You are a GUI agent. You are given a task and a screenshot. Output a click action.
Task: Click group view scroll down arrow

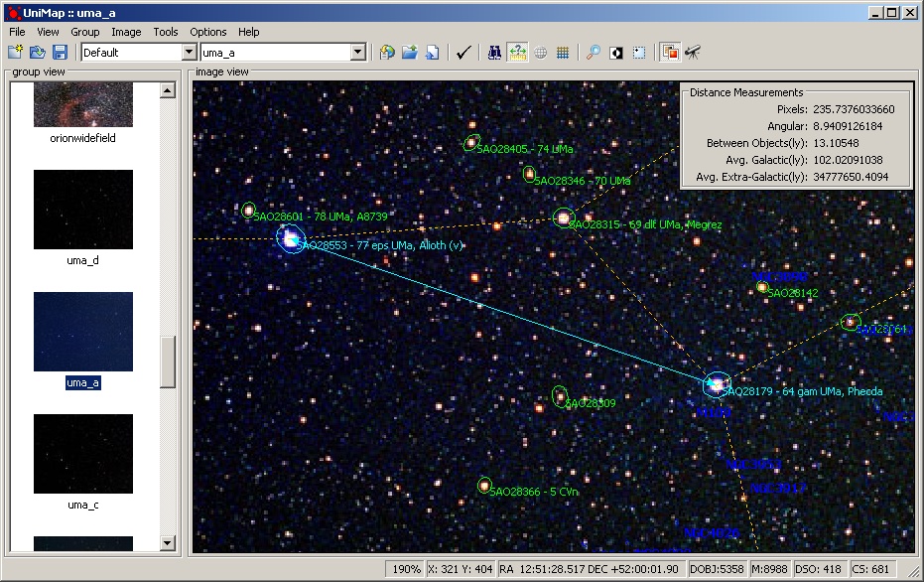(168, 543)
